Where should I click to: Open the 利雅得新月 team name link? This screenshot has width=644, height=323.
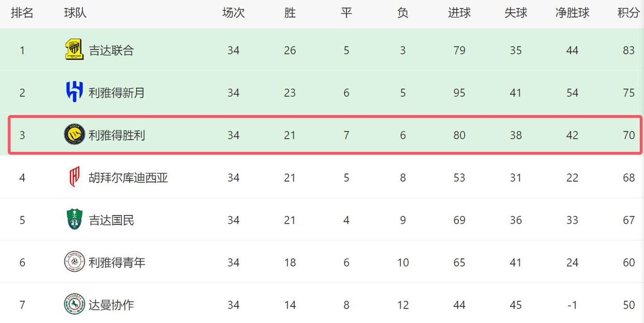117,93
